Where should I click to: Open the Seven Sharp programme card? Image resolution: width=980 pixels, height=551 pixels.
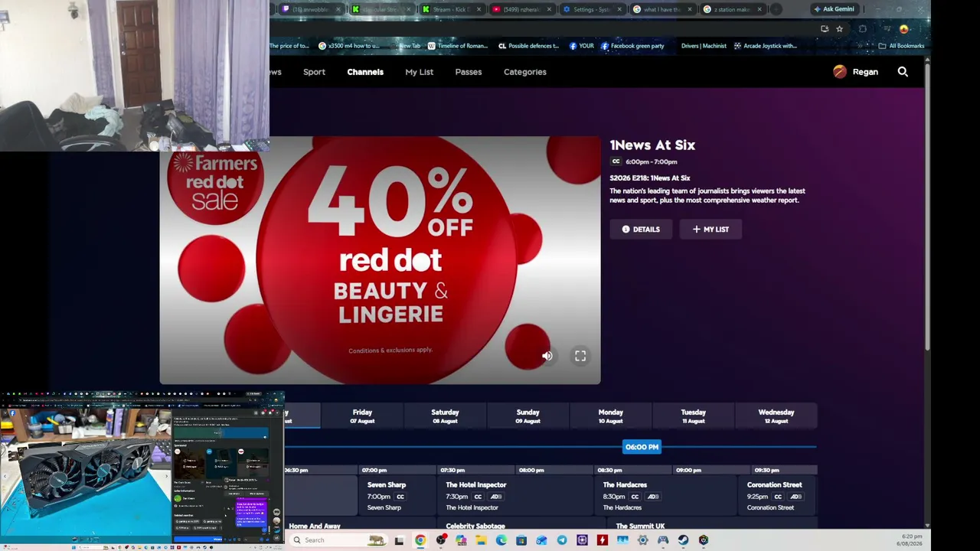(x=397, y=496)
